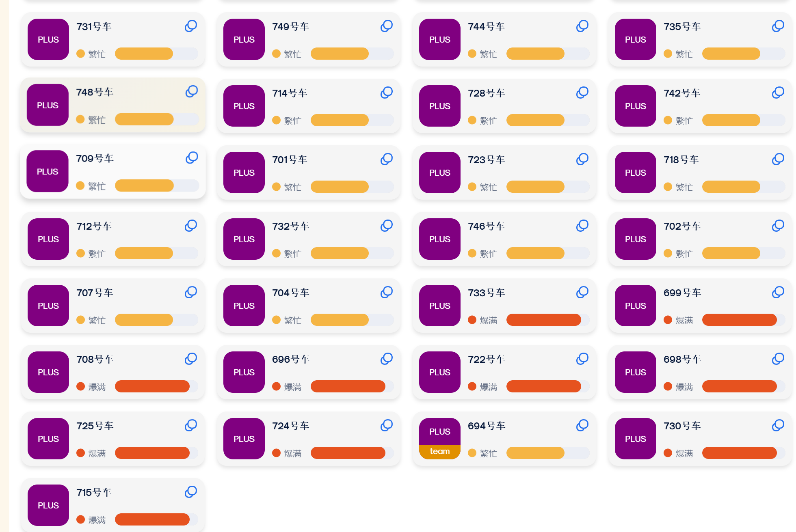Viewport: 796px width, 532px height.
Task: Select the 702号车 card's yellow load bar
Action: pos(731,253)
